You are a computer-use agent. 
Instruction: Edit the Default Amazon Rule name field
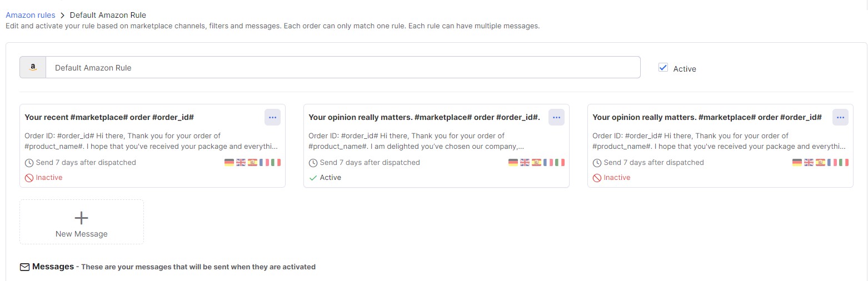click(343, 68)
